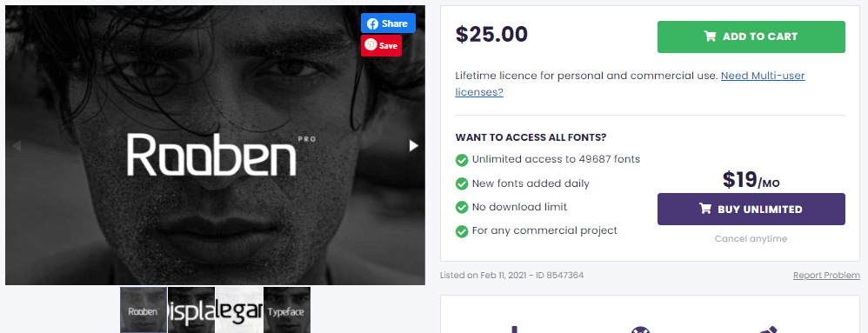Click the Facebook Share button

click(388, 23)
